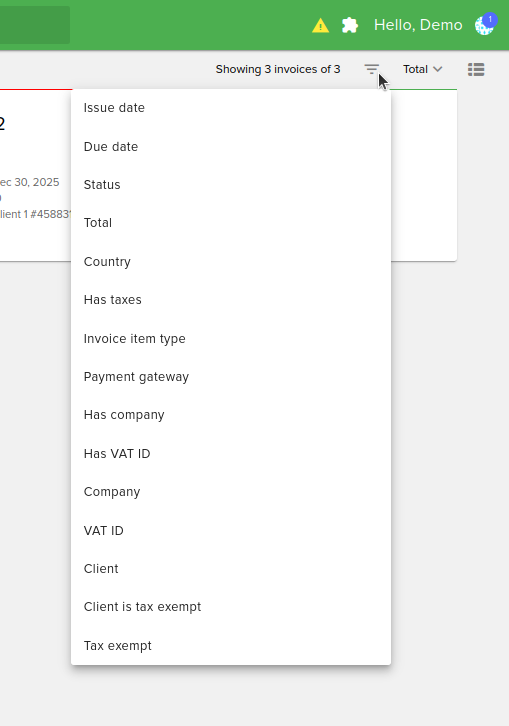Filter by Client is tax exempt
This screenshot has width=509, height=726.
tap(231, 607)
